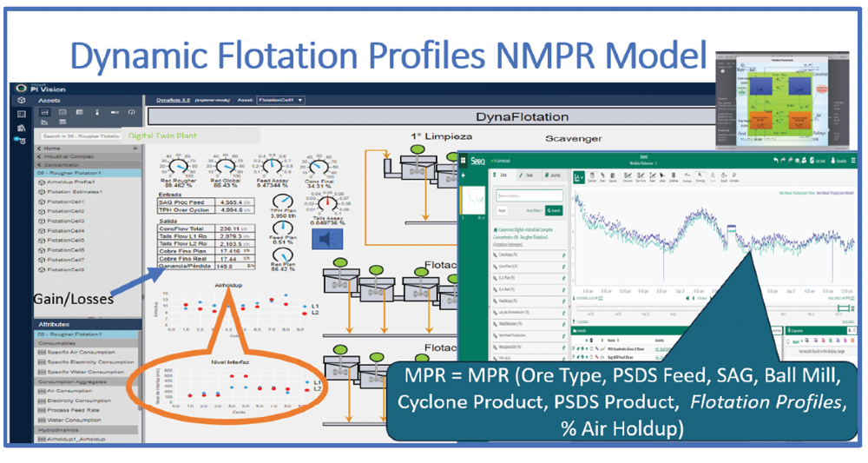The width and height of the screenshot is (868, 463).
Task: Select the XY Plot symbol icon
Action: (x=44, y=122)
